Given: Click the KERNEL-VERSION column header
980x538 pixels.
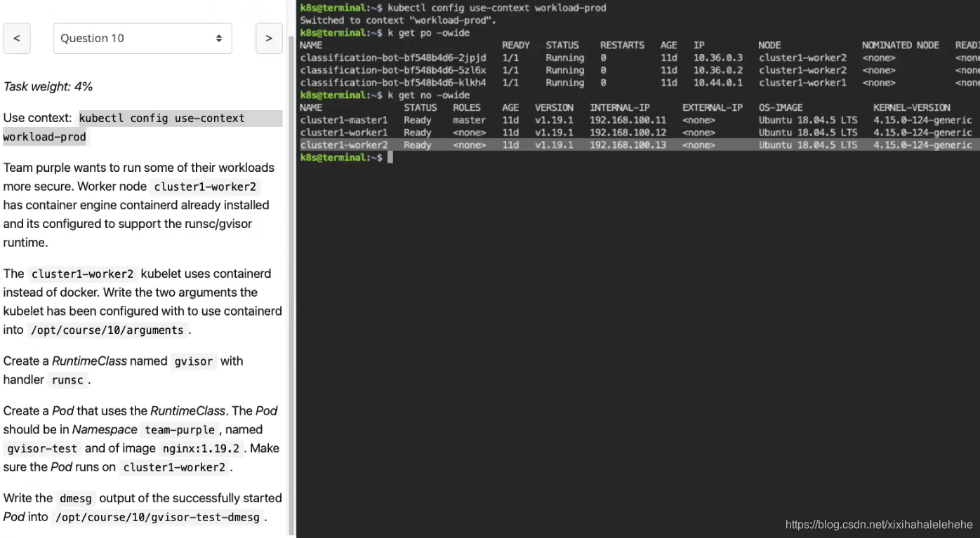Looking at the screenshot, I should pos(911,107).
